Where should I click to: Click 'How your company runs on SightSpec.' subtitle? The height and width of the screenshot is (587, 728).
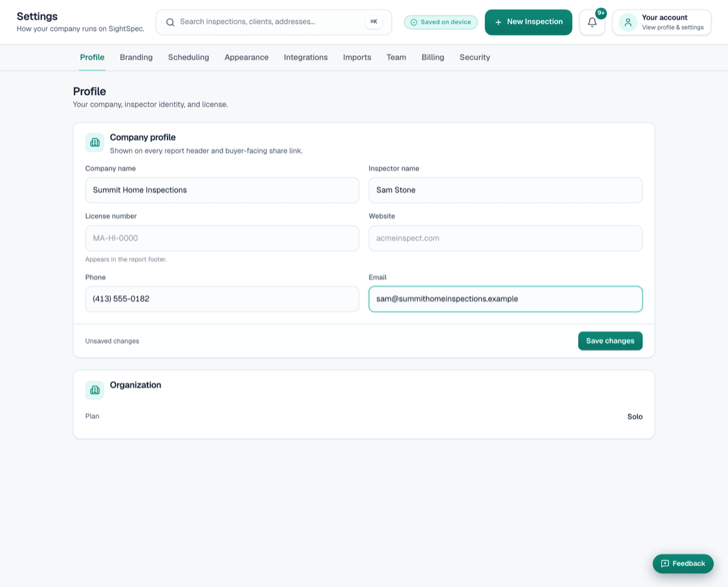pos(81,29)
